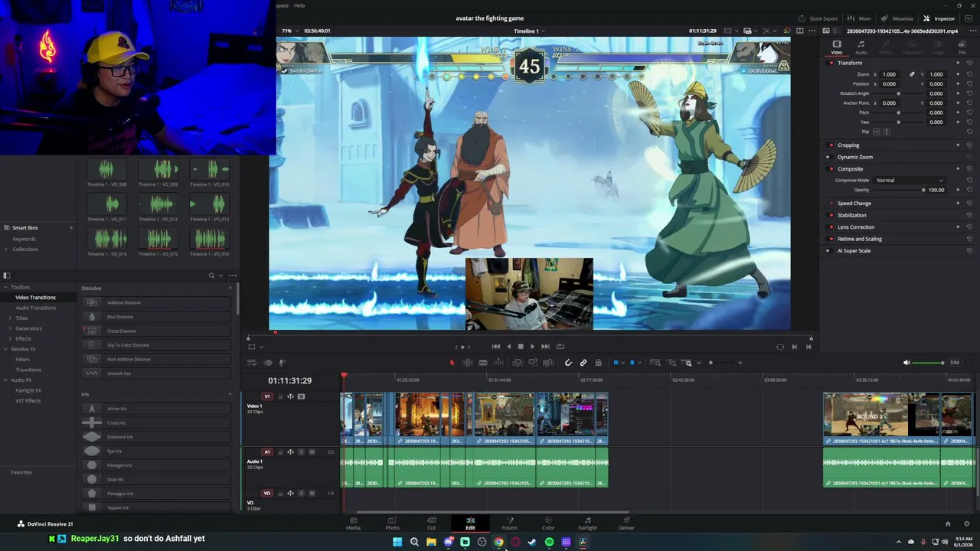Add a keyframe for Cropping
Viewport: 980px width, 551px height.
point(958,145)
